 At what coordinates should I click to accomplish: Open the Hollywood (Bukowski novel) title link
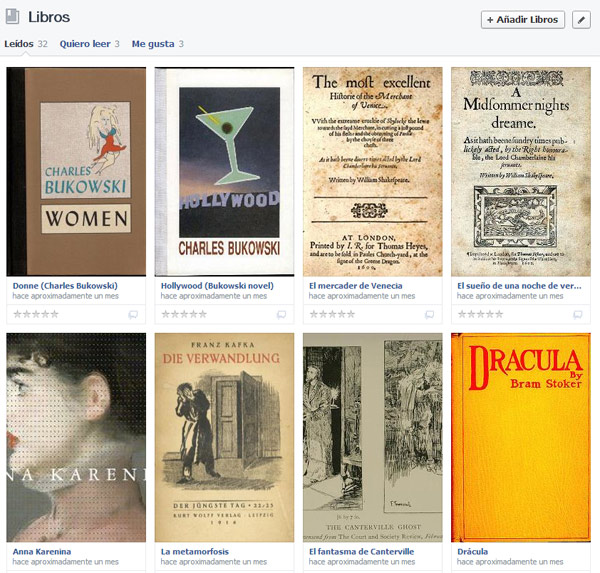(x=217, y=286)
